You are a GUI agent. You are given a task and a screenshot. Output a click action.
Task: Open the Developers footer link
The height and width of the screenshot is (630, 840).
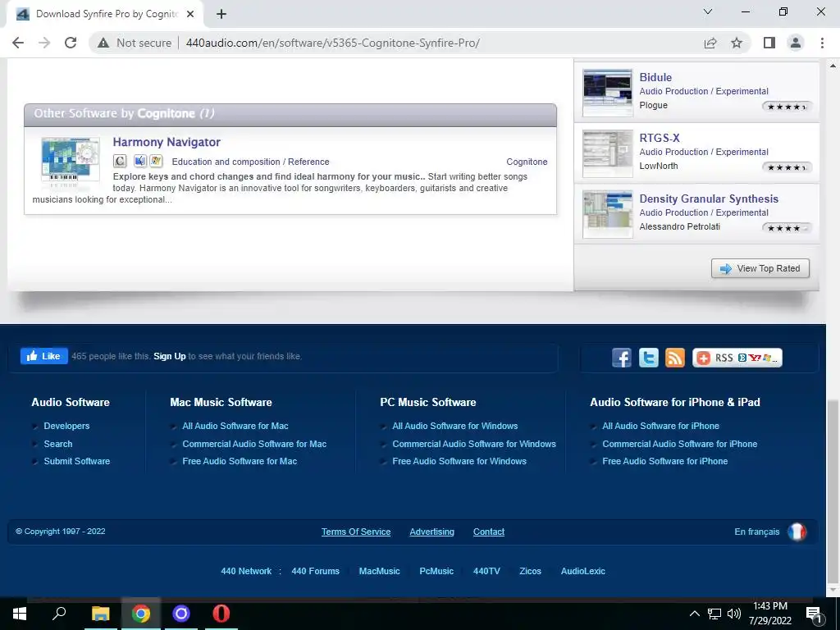tap(66, 426)
